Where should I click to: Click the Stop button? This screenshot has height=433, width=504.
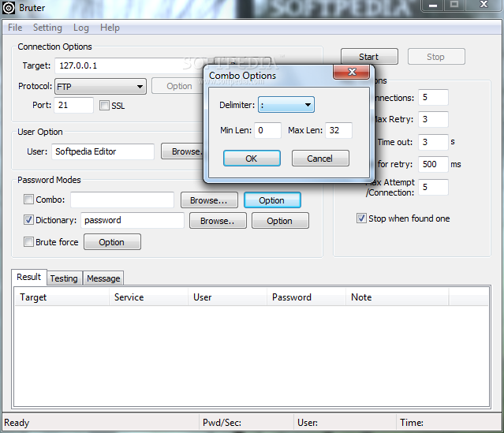coord(436,57)
